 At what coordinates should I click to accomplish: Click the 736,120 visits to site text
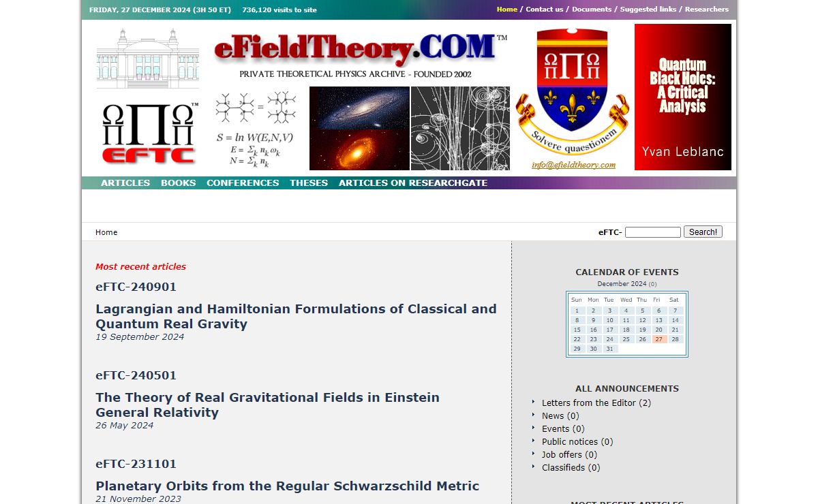[279, 10]
